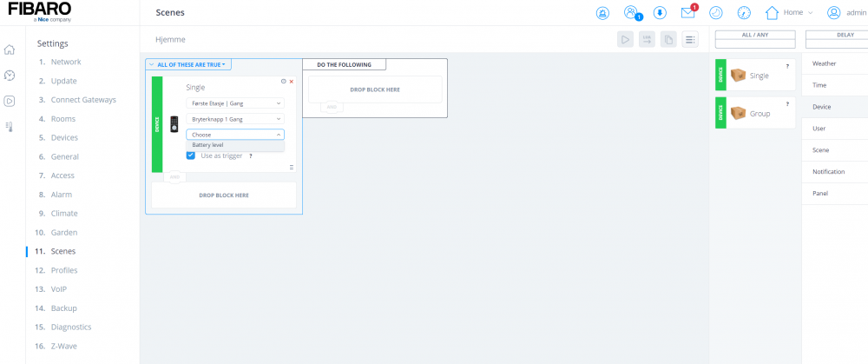The height and width of the screenshot is (364, 868).
Task: Open the Bryterknapp 1 Gang device dropdown
Action: [234, 118]
